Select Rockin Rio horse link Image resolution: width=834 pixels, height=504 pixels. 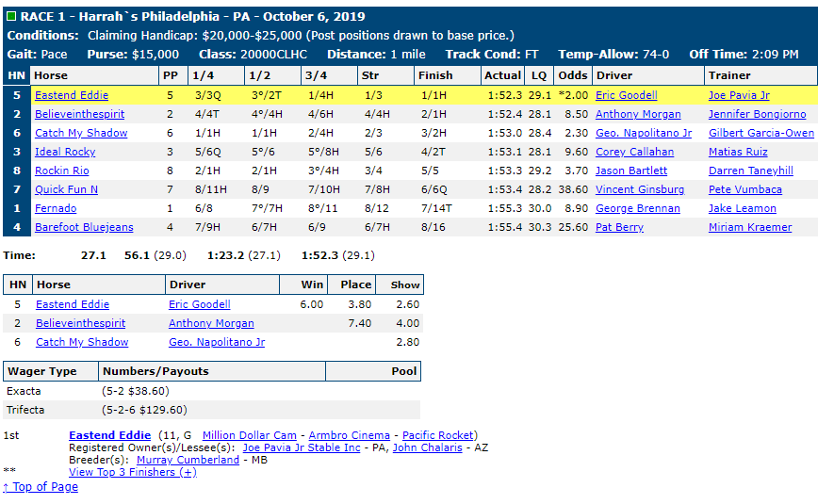(x=61, y=171)
